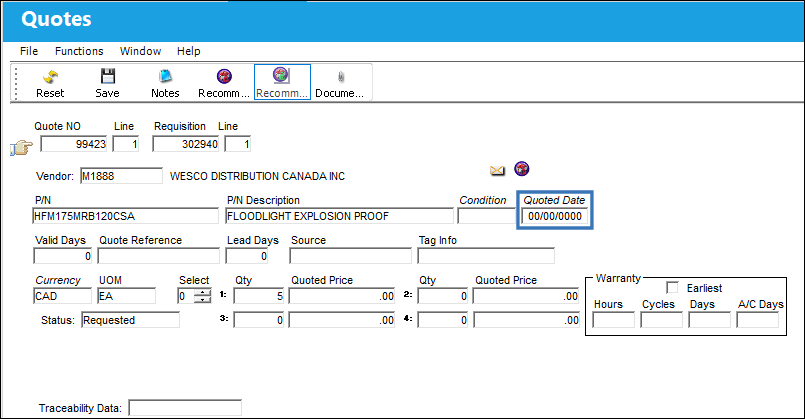Click the Quoted Price field for row 3
The image size is (805, 419).
tap(342, 320)
